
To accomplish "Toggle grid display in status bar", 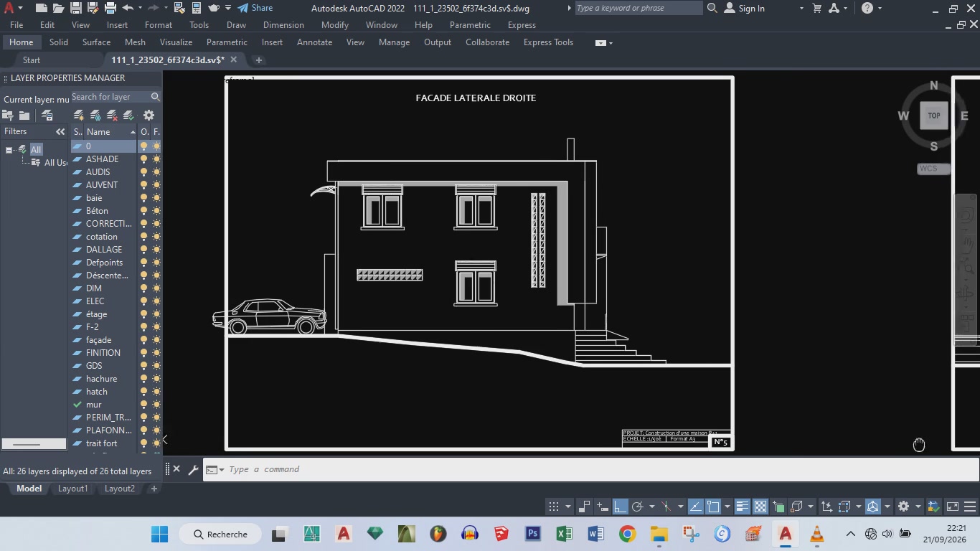I will [x=554, y=507].
